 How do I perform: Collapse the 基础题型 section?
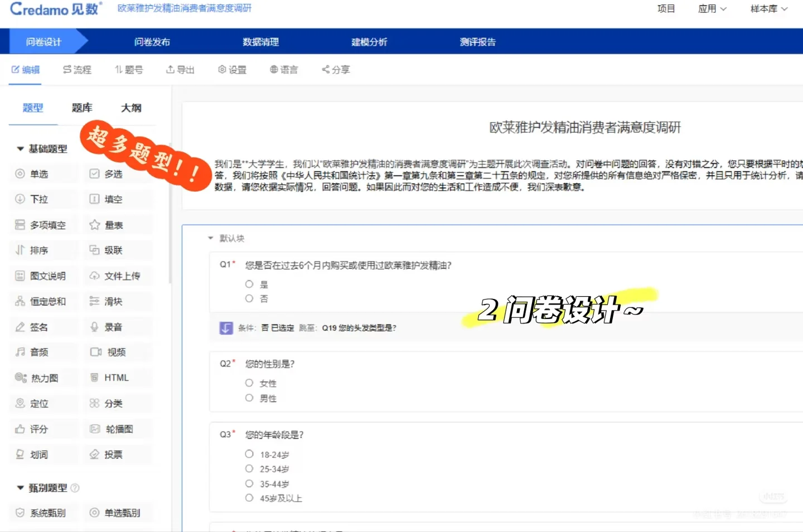click(20, 149)
